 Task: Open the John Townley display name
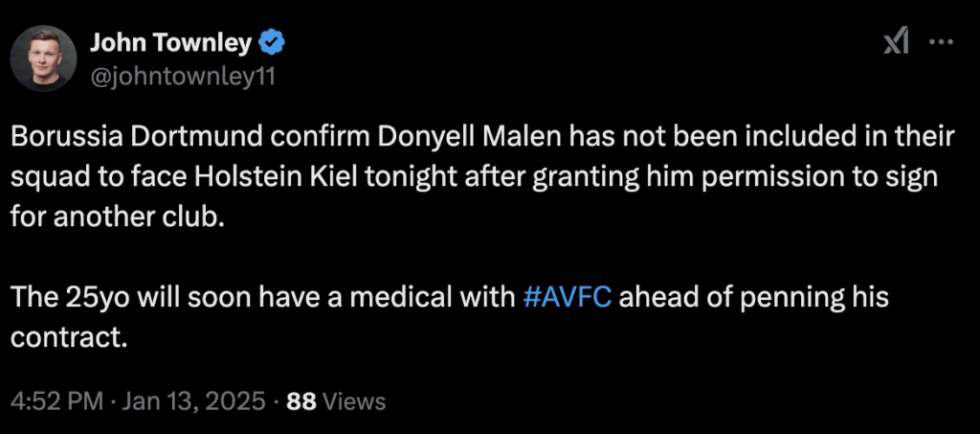coord(172,43)
